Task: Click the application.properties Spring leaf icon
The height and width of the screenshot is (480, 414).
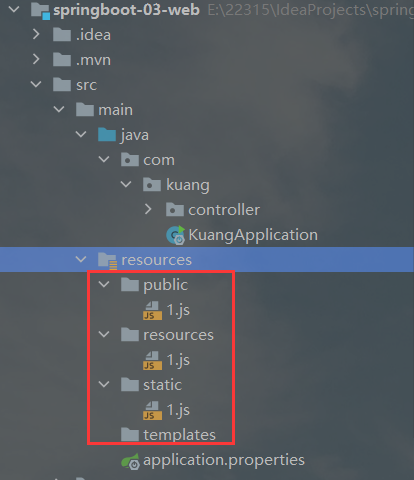Action: (130, 462)
